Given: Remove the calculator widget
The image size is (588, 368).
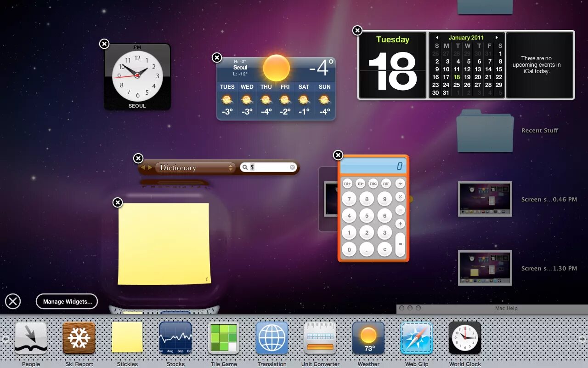Looking at the screenshot, I should point(338,155).
